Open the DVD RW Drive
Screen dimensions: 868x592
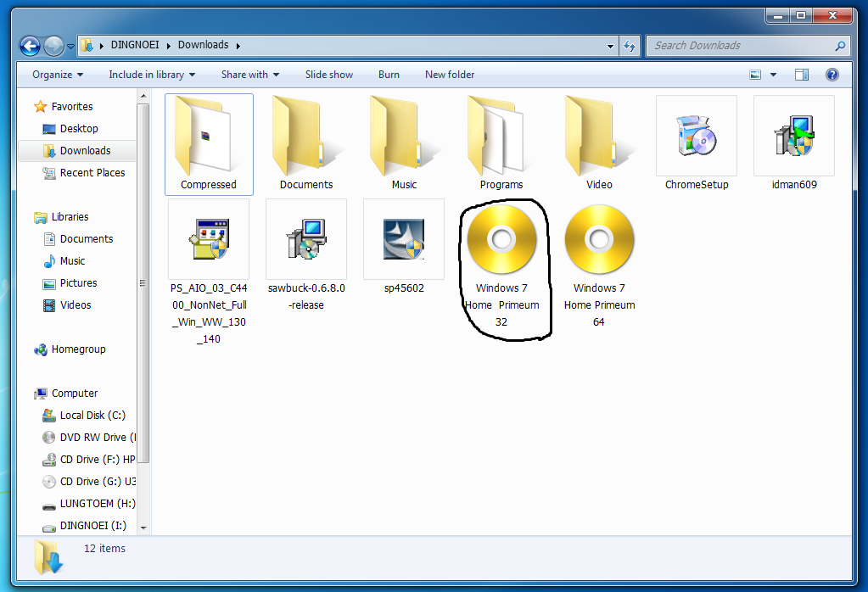(x=88, y=438)
